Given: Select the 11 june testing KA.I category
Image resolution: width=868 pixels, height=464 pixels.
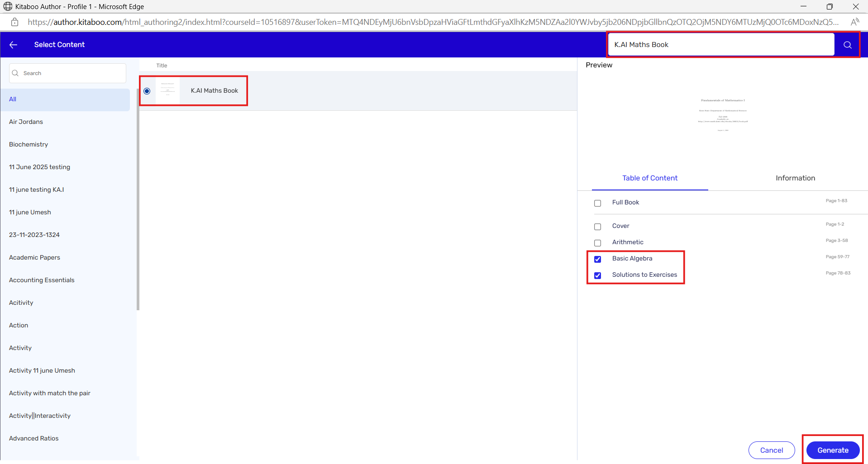Looking at the screenshot, I should coord(65,189).
